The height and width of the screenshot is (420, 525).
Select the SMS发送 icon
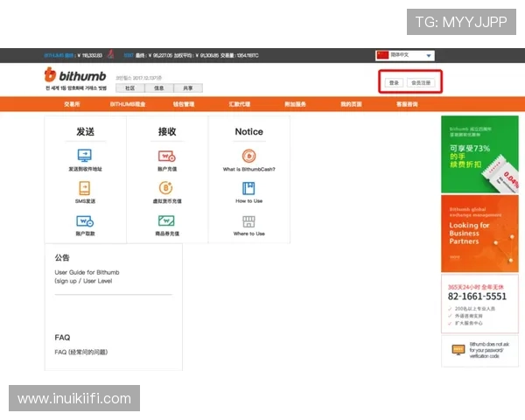[x=85, y=188]
